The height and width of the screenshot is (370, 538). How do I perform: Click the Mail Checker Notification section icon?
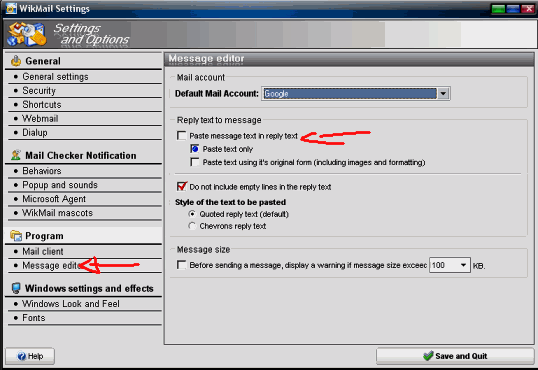coord(16,155)
